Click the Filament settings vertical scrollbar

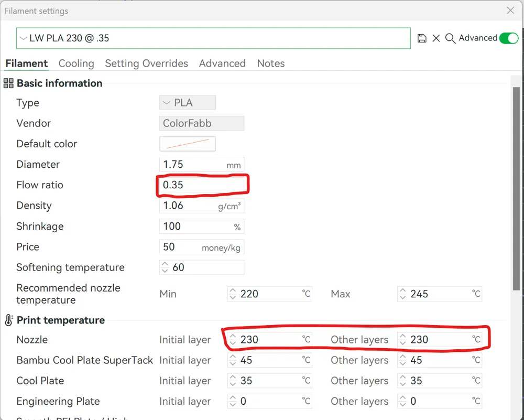pos(516,189)
